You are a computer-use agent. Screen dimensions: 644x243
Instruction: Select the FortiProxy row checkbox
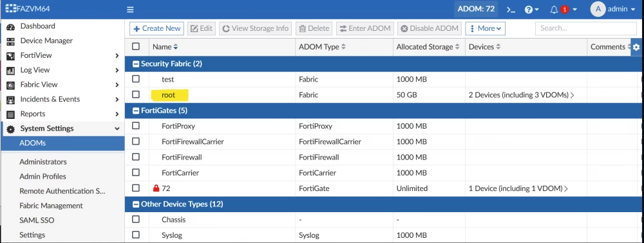136,125
